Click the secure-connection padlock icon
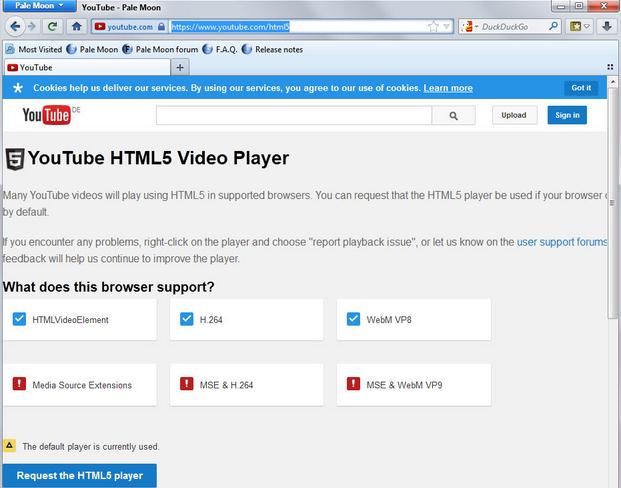621x488 pixels. (161, 27)
